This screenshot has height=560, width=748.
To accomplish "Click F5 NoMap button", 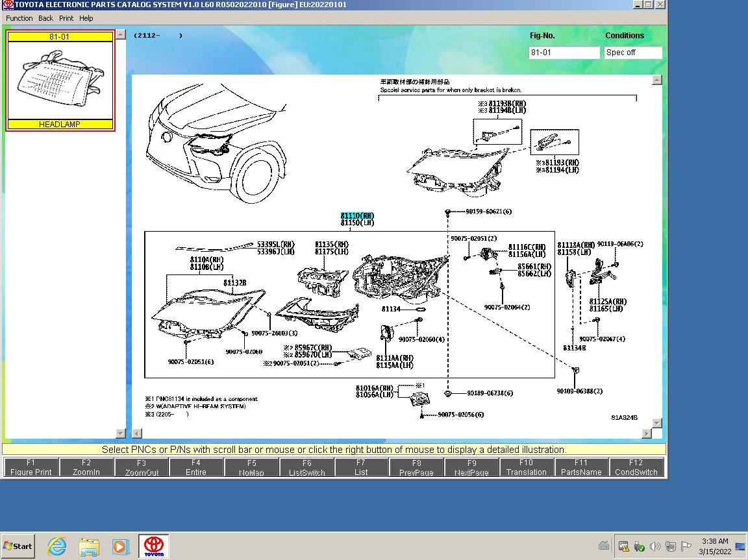I will (x=251, y=467).
